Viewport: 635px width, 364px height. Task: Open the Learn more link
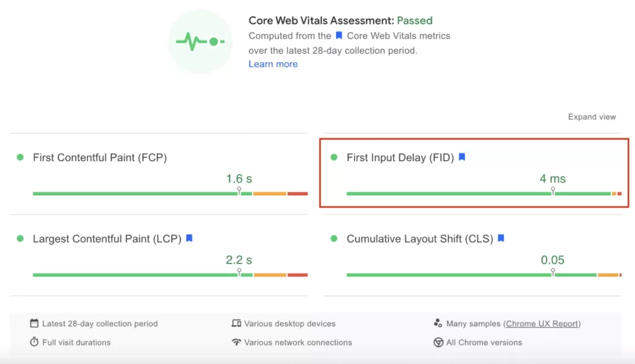tap(273, 64)
